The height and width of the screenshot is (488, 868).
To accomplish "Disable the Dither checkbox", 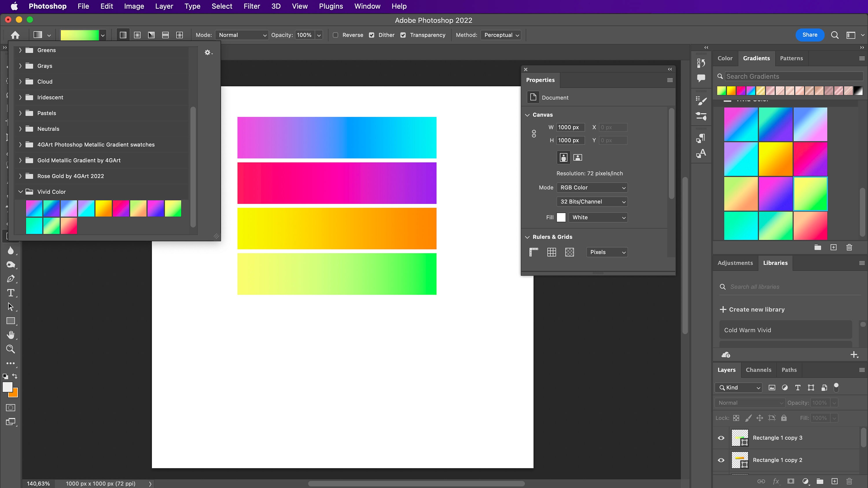I will (372, 35).
